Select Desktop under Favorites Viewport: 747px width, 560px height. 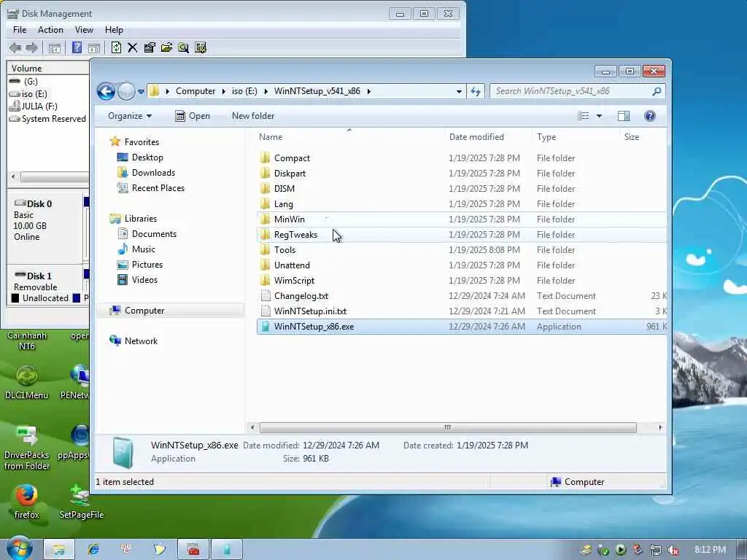(141, 157)
